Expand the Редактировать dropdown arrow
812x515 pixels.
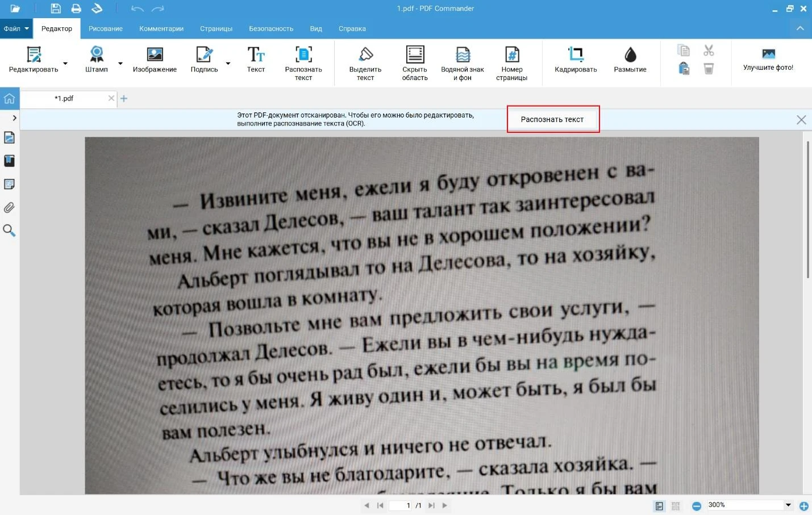click(65, 64)
